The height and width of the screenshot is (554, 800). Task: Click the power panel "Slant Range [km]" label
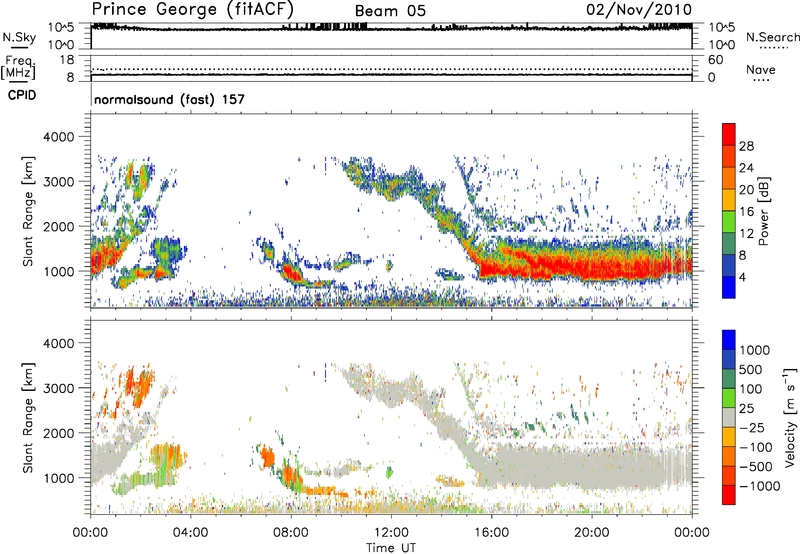coord(28,212)
